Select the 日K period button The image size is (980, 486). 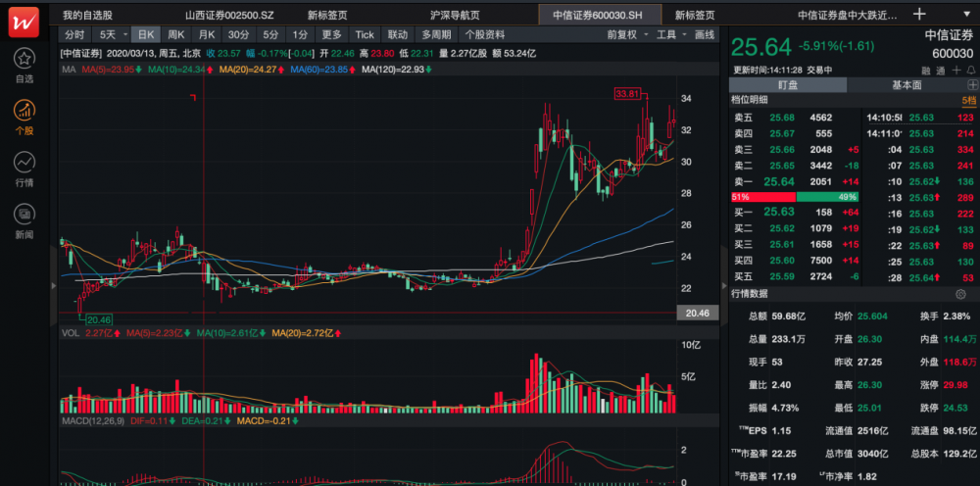146,35
